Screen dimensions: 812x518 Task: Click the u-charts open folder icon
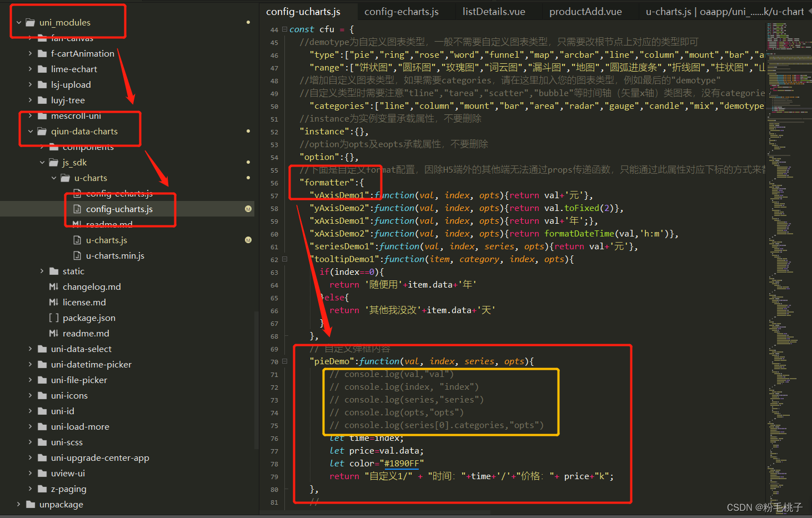pyautogui.click(x=66, y=178)
